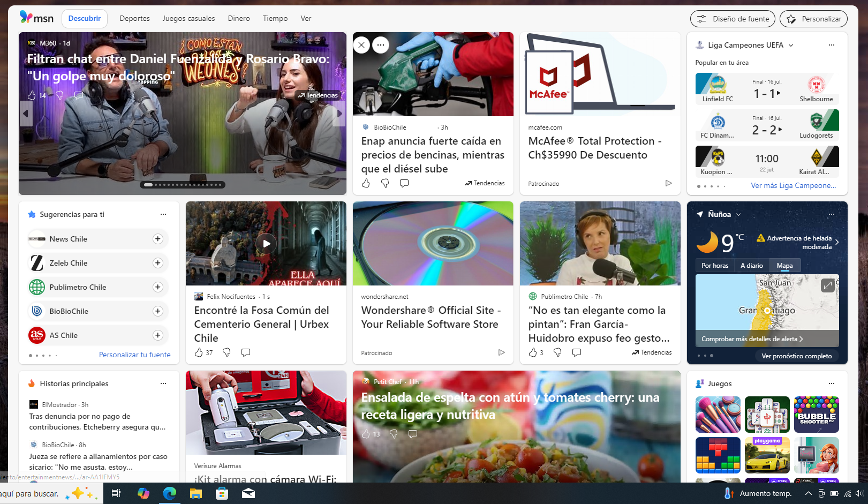Screen dimensions: 868x504
Task: Open Microsoft Edge from taskbar
Action: [x=170, y=493]
